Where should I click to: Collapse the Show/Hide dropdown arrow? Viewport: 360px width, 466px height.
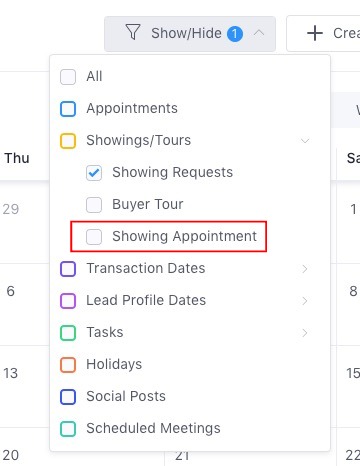[259, 33]
